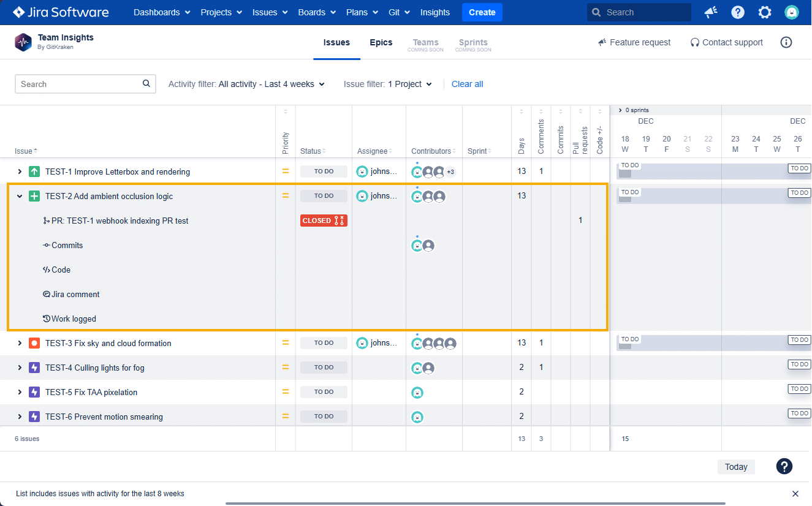
Task: Open the Git menu
Action: click(399, 12)
